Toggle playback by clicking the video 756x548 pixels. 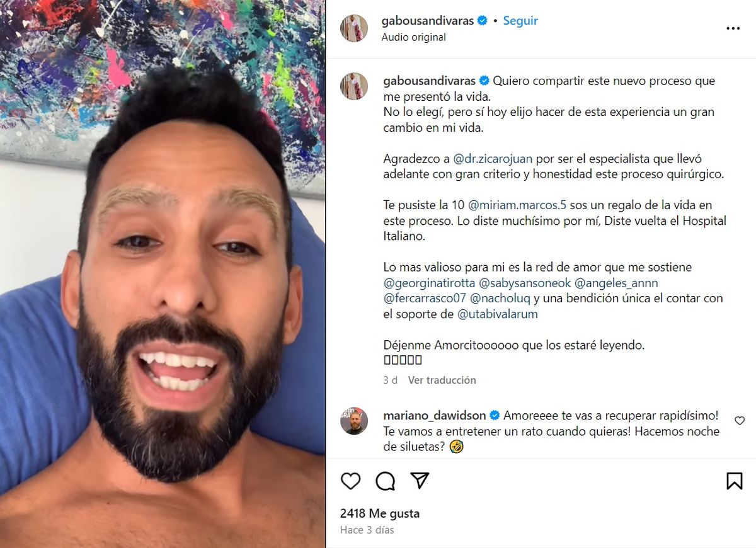tap(163, 274)
